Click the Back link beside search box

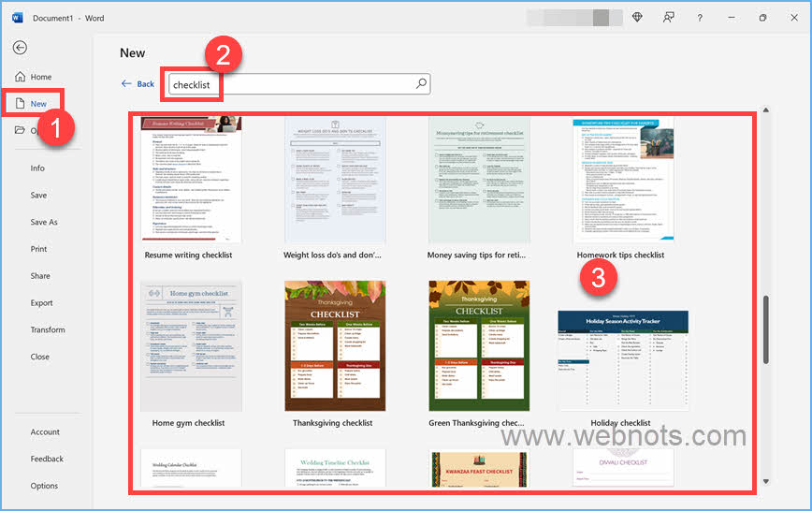138,84
